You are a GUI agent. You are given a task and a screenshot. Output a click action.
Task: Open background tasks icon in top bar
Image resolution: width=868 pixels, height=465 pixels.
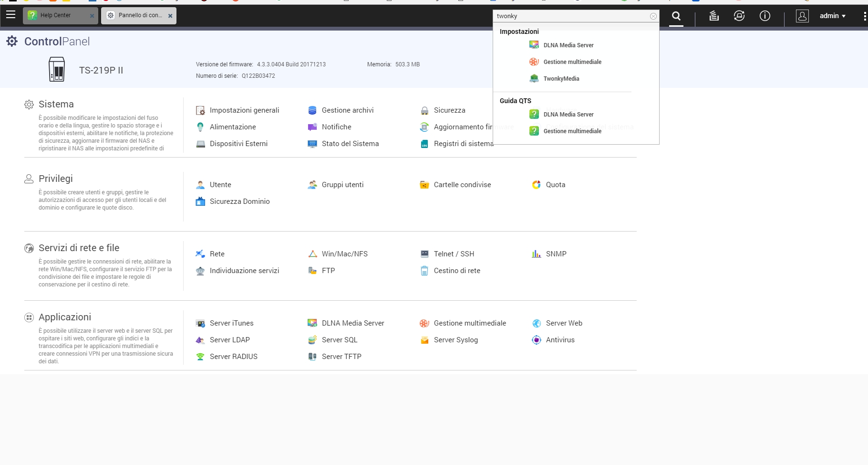(713, 16)
